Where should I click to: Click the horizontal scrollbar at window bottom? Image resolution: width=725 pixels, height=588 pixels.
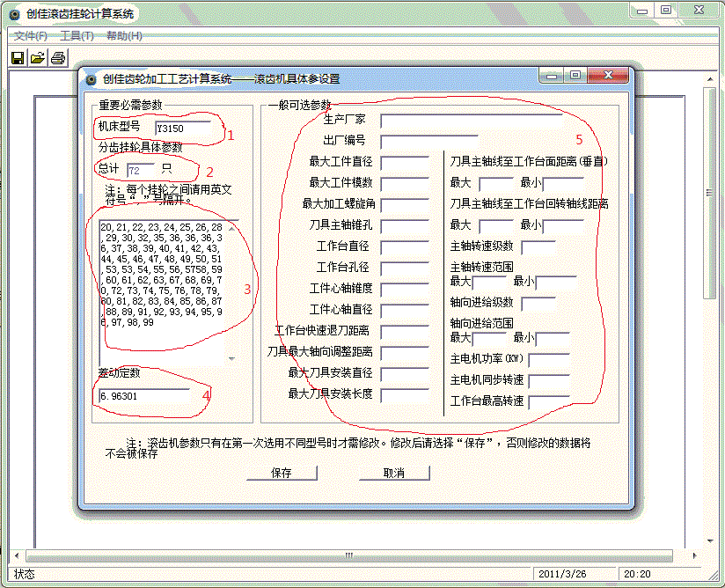(x=352, y=557)
